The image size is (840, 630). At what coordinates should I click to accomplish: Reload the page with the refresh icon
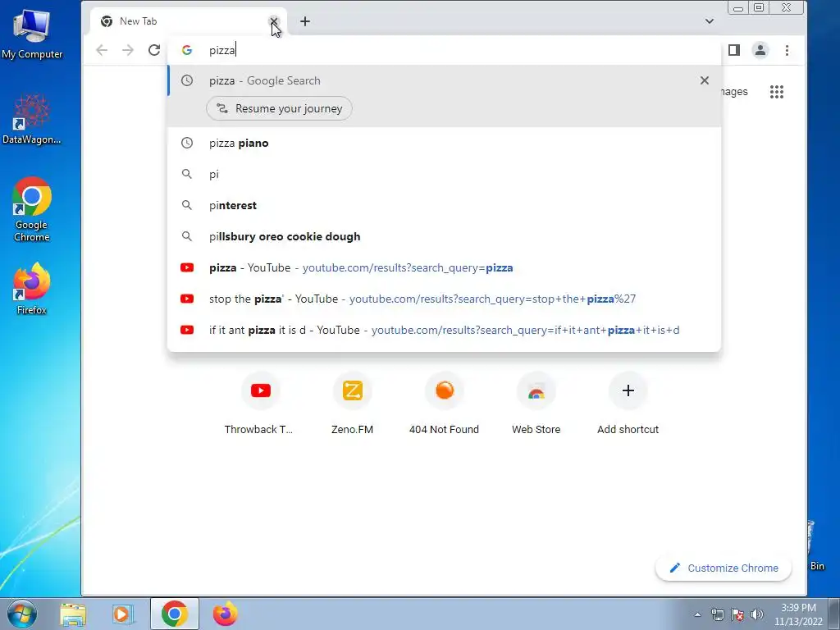(x=154, y=50)
